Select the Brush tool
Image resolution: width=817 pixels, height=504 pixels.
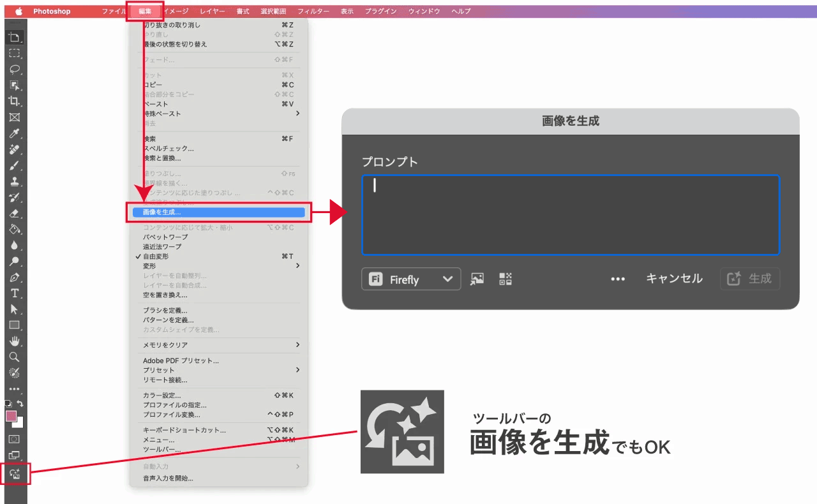click(x=15, y=165)
